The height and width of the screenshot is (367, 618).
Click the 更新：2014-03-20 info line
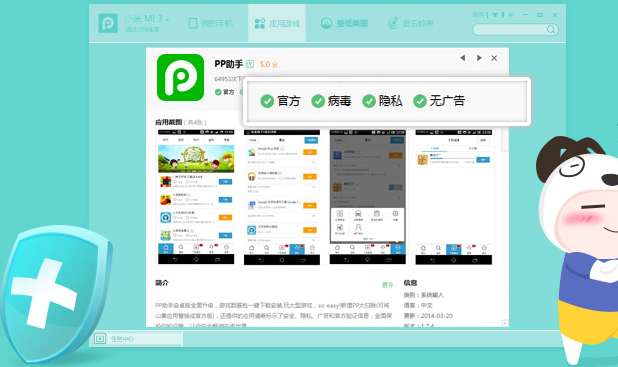(x=428, y=316)
